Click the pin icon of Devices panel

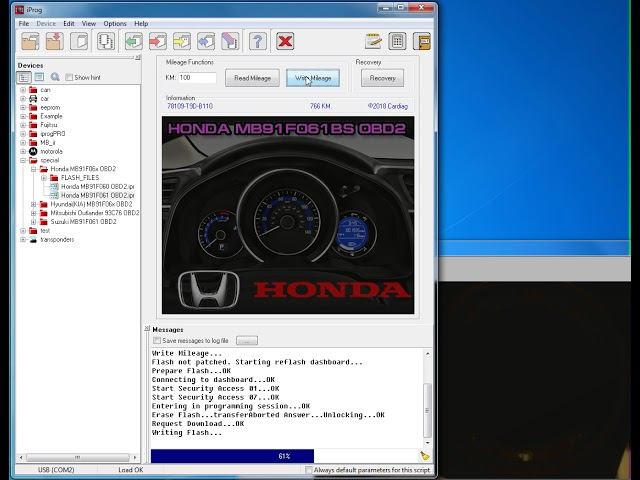tap(138, 58)
